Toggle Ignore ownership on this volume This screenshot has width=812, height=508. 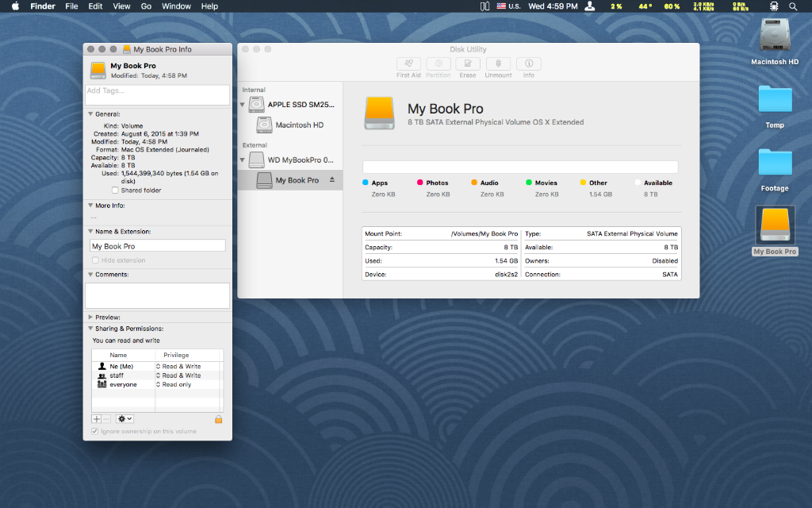pos(95,431)
